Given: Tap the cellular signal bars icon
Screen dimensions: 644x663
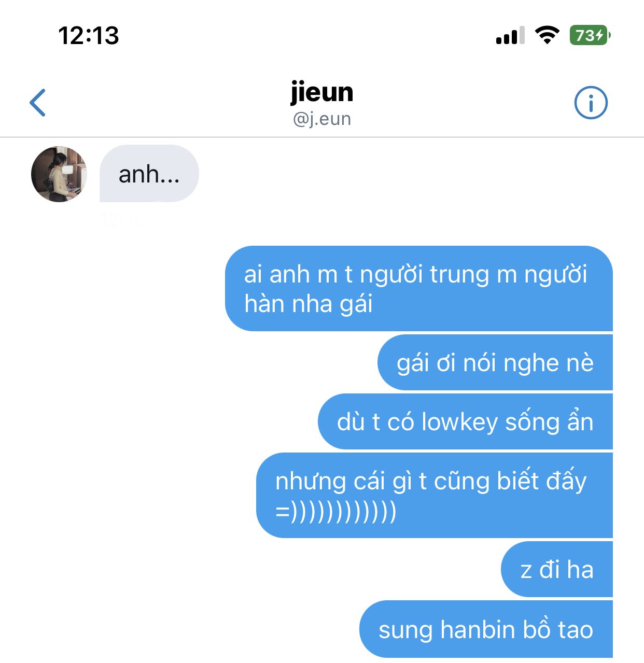Looking at the screenshot, I should coord(510,36).
